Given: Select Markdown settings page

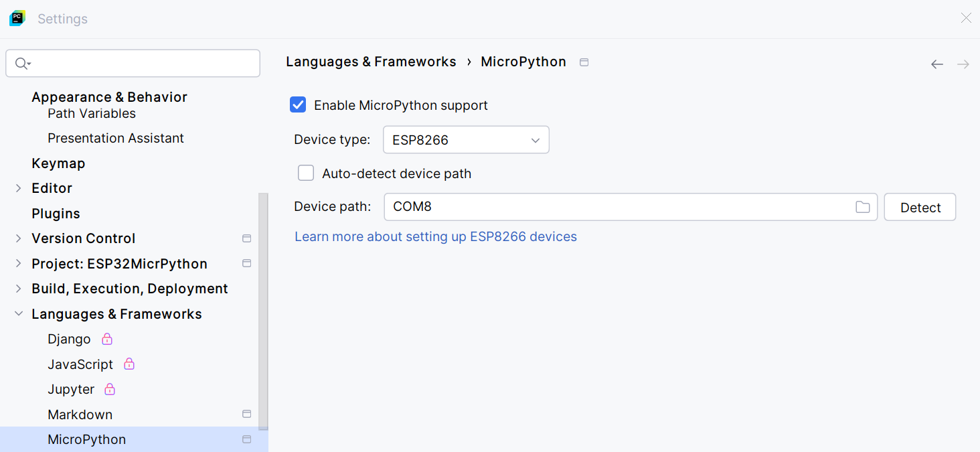Looking at the screenshot, I should pos(80,415).
